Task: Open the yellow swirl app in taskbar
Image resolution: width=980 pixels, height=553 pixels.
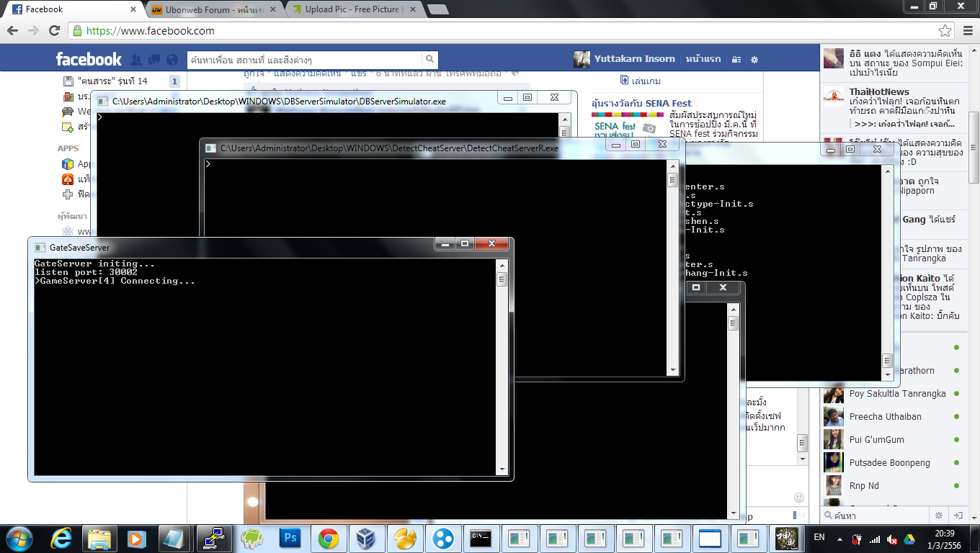Action: [x=405, y=538]
